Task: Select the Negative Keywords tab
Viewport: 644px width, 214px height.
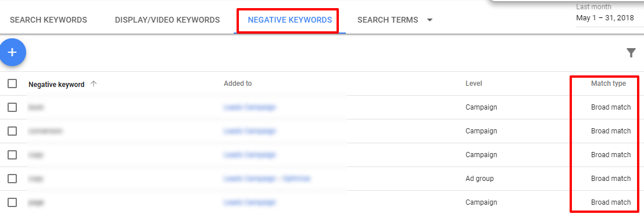Action: (x=290, y=20)
